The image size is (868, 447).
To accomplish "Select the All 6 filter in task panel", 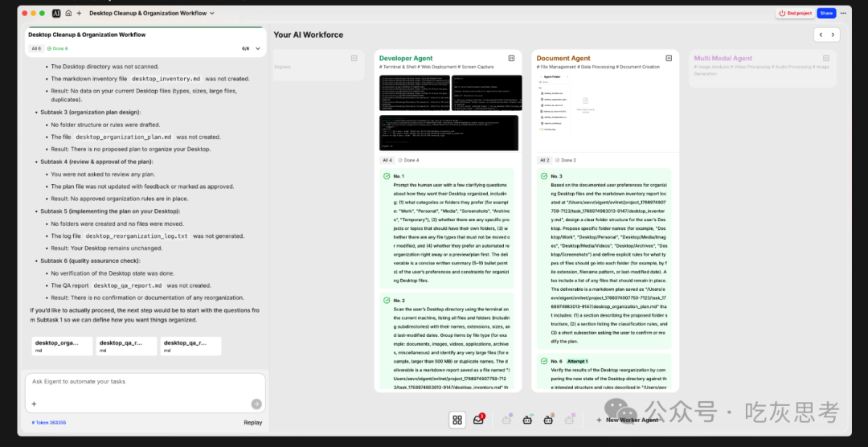I will click(x=36, y=49).
